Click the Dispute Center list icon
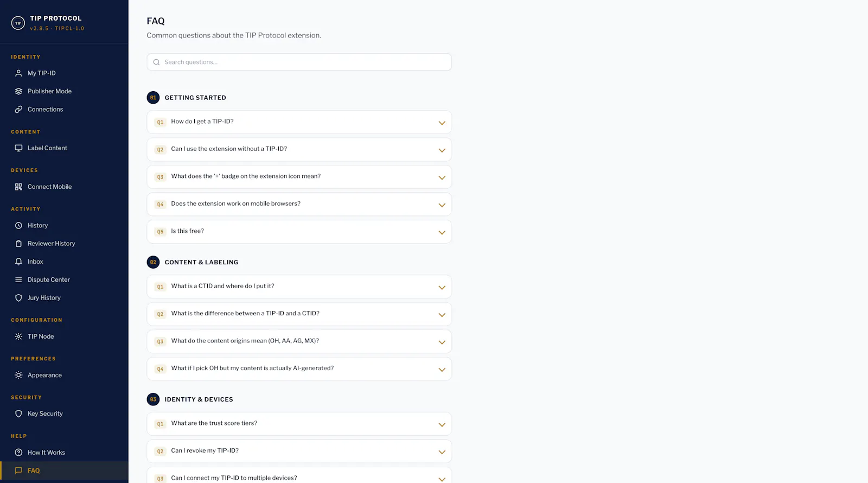Image resolution: width=868 pixels, height=483 pixels. [x=18, y=280]
